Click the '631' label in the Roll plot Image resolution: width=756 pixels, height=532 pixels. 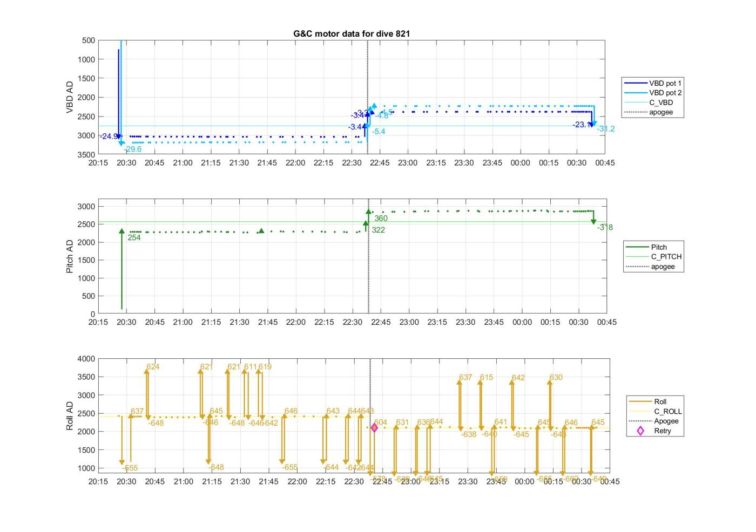[402, 422]
